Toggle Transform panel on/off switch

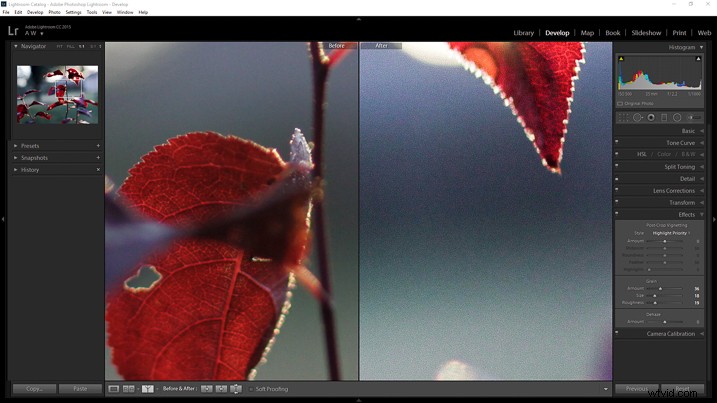click(x=617, y=201)
